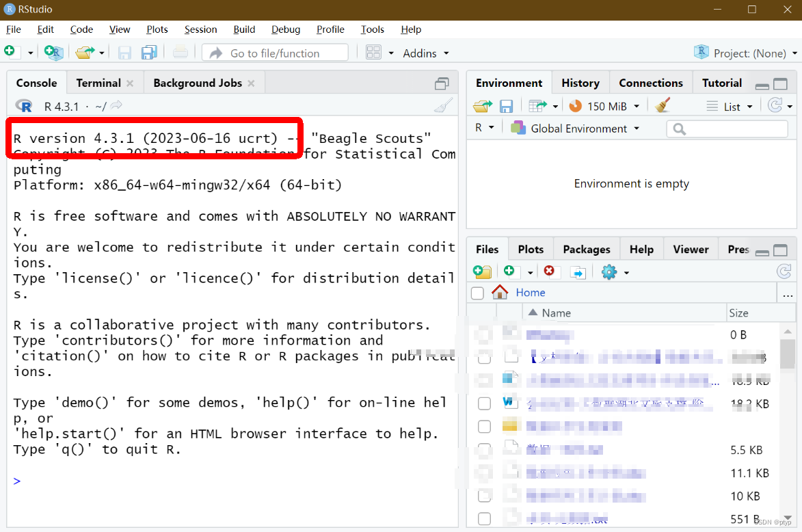Check the box for the 18.2 KB file
The image size is (802, 532).
click(x=484, y=403)
